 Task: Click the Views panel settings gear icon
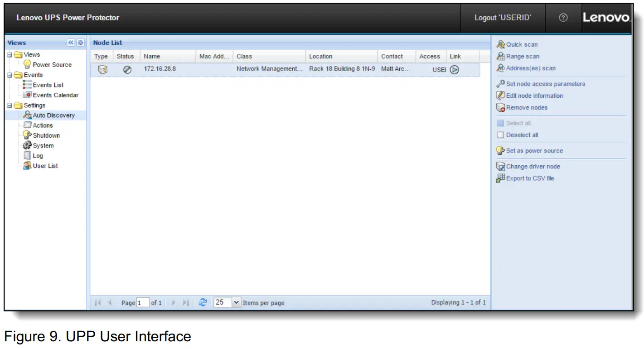click(80, 43)
